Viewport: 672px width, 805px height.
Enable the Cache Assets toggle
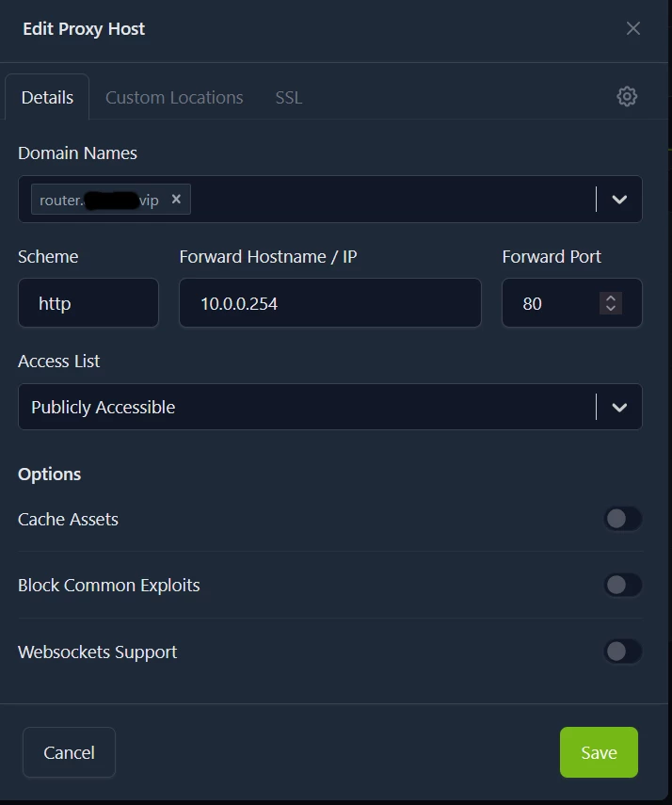click(622, 519)
